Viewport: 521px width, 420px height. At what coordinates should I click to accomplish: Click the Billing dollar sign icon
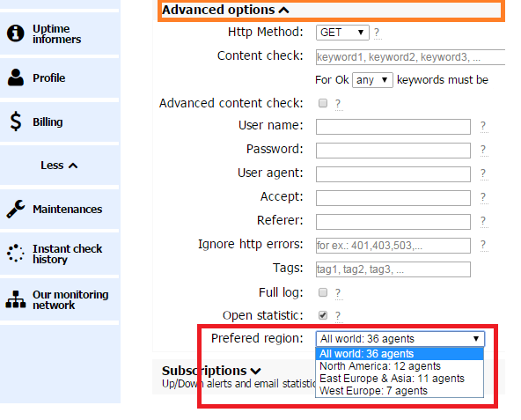click(16, 122)
